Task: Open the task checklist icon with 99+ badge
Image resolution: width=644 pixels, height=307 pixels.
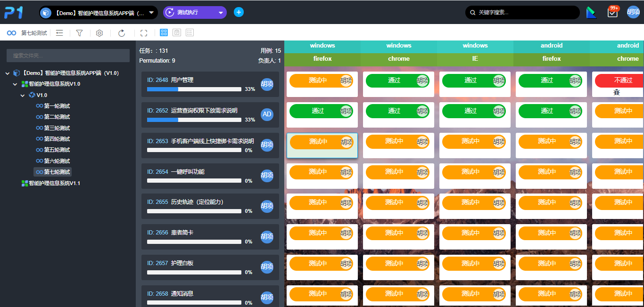Action: click(x=612, y=12)
